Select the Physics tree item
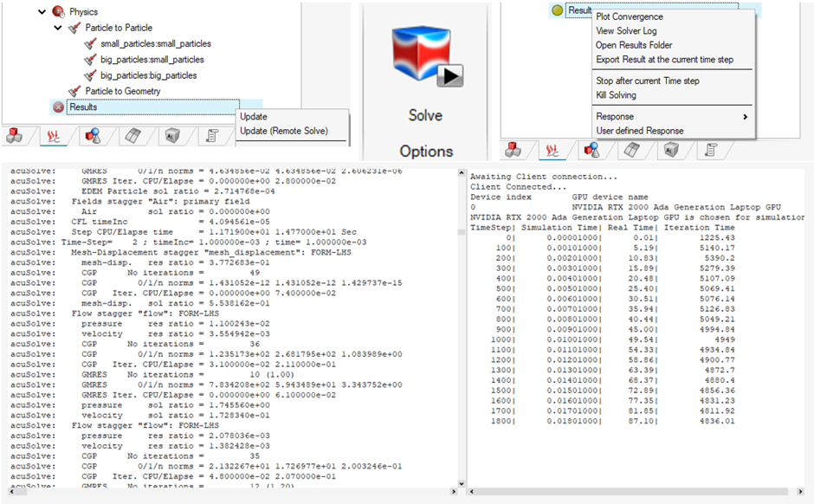This screenshot has height=504, width=814. [x=84, y=11]
